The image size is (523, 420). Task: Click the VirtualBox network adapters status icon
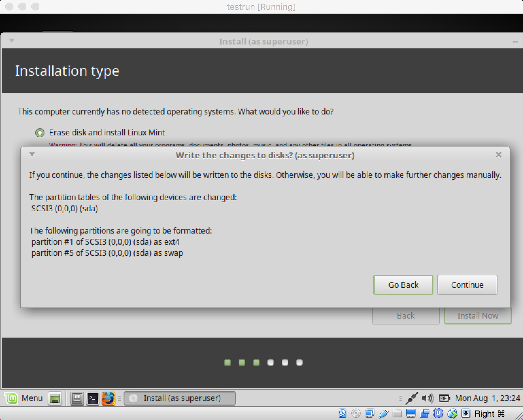370,413
